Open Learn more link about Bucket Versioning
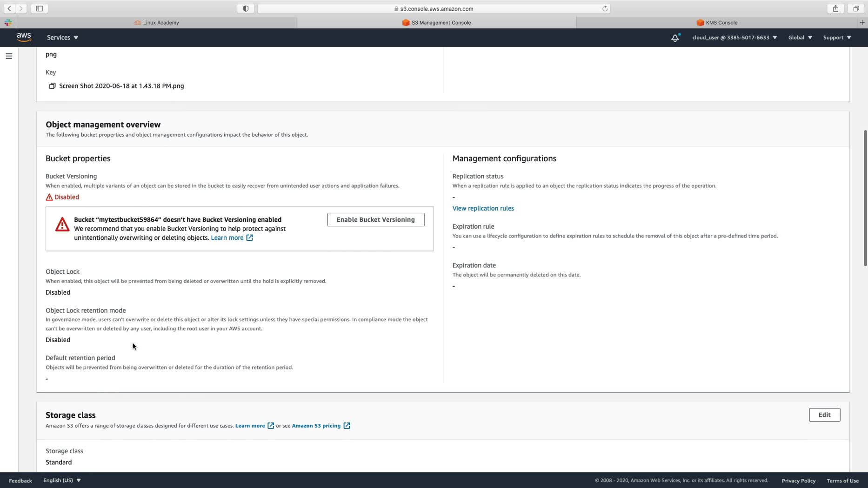 point(232,238)
